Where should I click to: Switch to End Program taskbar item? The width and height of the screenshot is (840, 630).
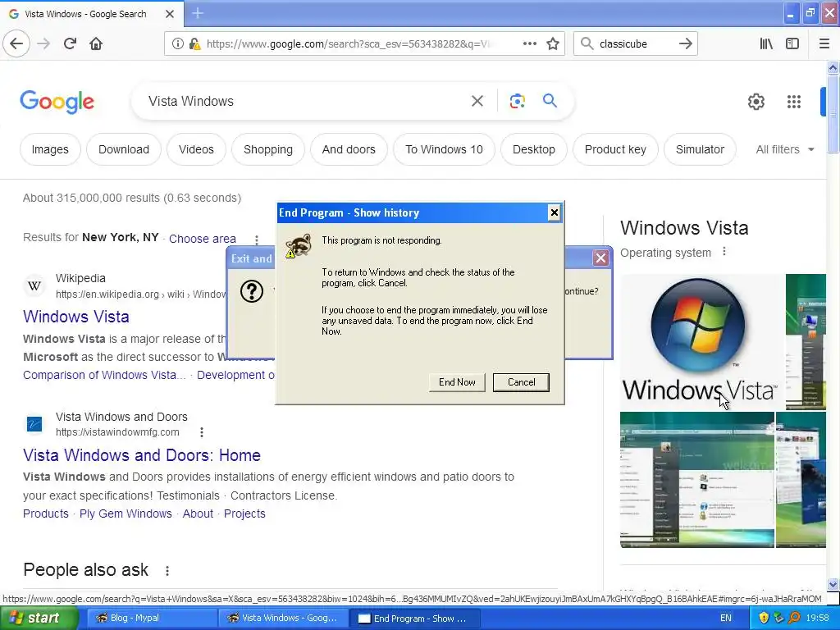point(416,619)
